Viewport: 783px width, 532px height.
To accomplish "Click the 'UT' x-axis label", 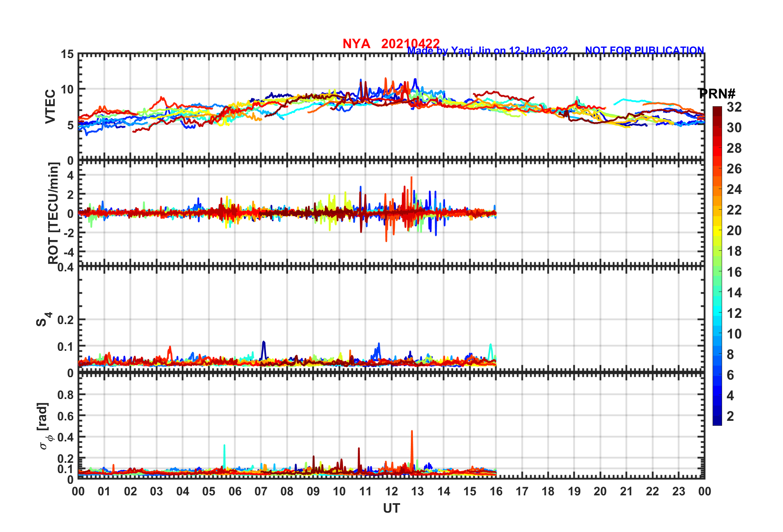I will click(x=391, y=509).
